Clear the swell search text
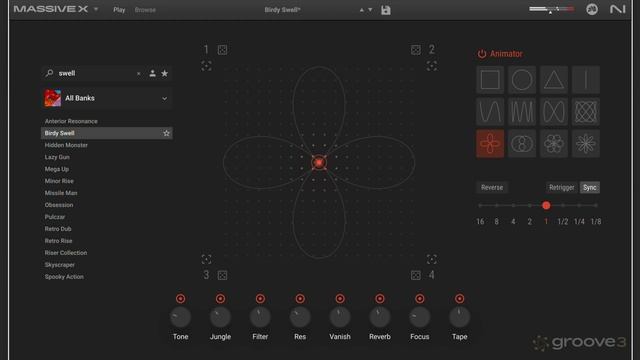 click(x=138, y=73)
